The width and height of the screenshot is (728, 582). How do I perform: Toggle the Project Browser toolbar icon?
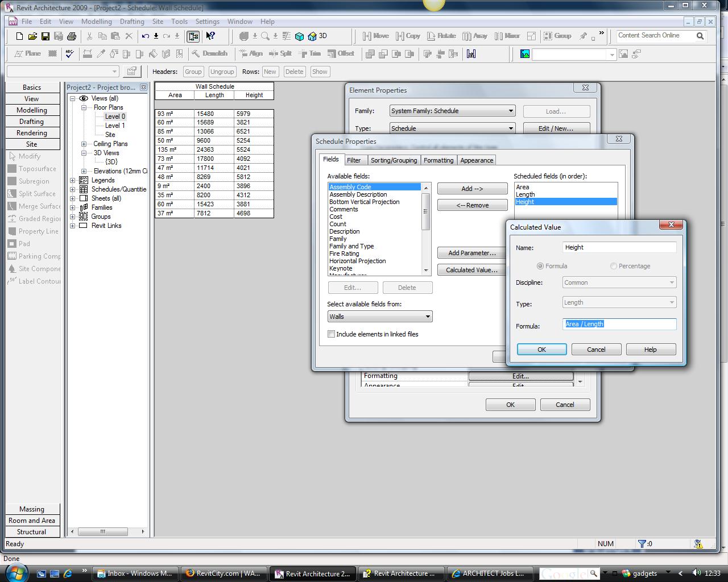pyautogui.click(x=193, y=36)
